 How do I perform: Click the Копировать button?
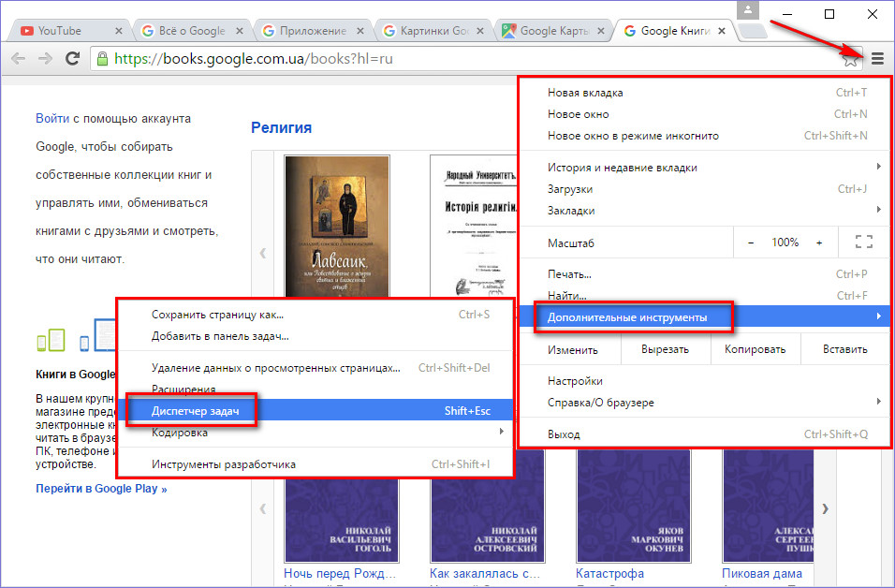click(756, 349)
